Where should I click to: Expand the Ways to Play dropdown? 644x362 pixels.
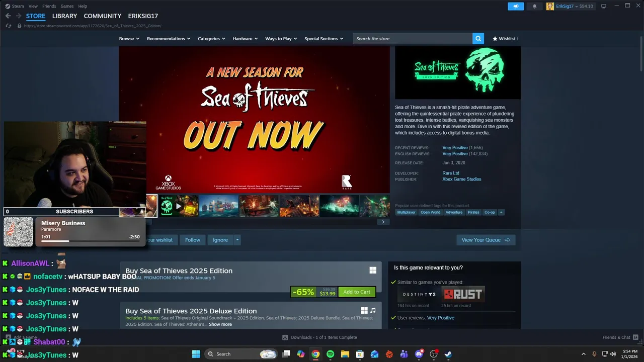pyautogui.click(x=281, y=39)
